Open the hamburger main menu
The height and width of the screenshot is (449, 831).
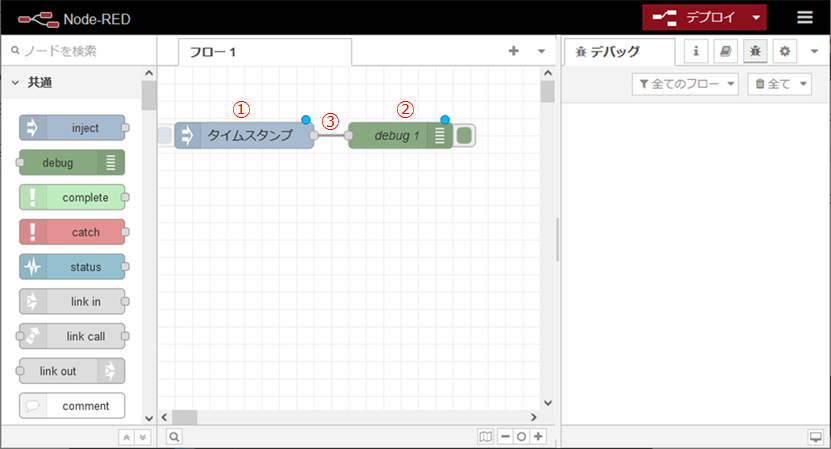(x=804, y=17)
